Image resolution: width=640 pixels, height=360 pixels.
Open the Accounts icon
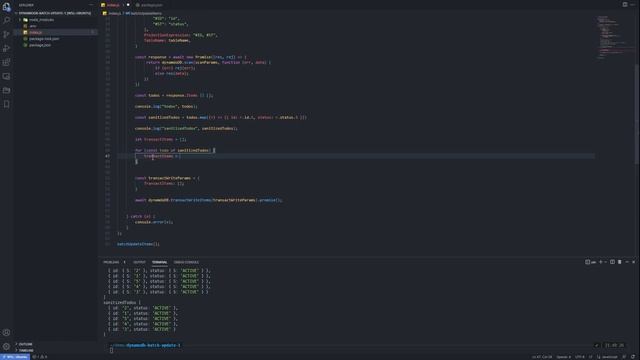tap(6, 332)
